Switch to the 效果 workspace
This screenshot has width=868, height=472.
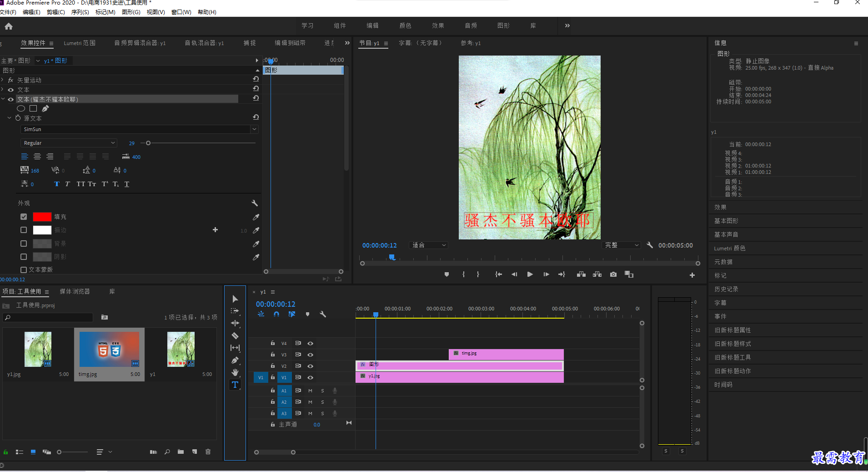(438, 25)
